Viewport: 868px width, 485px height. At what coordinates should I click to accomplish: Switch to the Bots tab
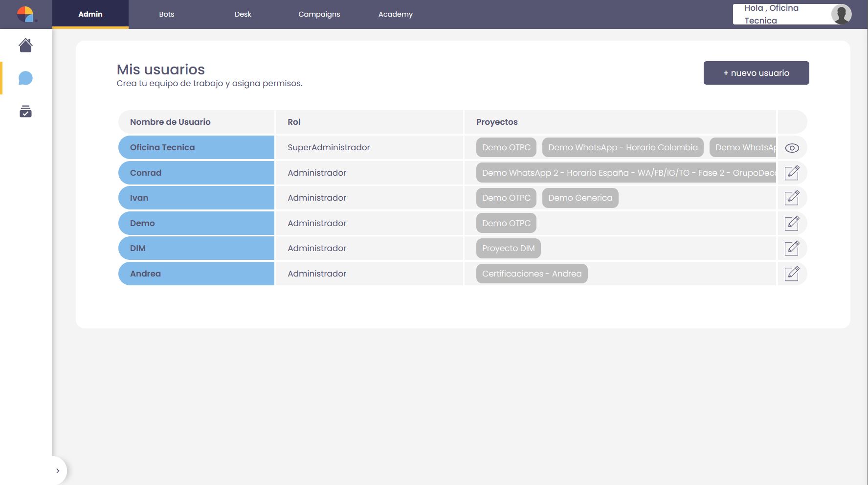[167, 14]
